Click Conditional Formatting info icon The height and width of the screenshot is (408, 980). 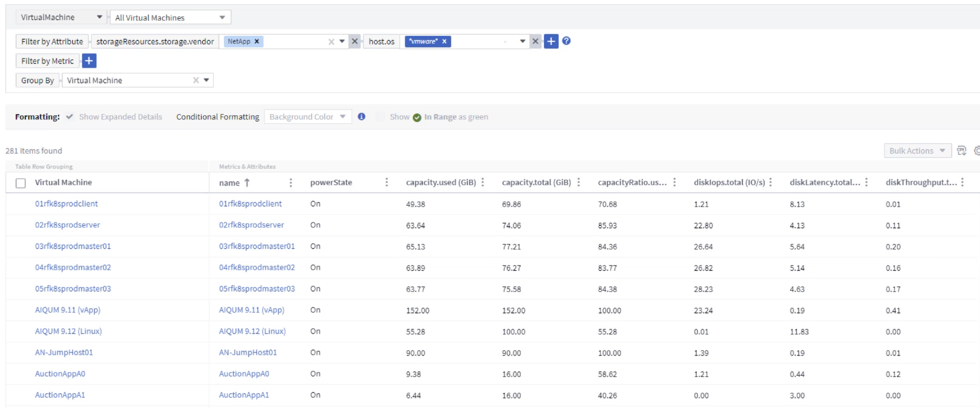point(361,117)
